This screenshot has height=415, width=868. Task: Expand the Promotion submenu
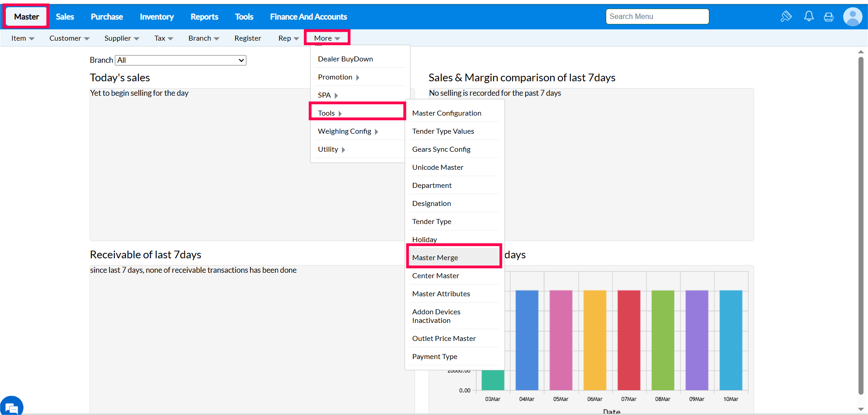tap(339, 77)
